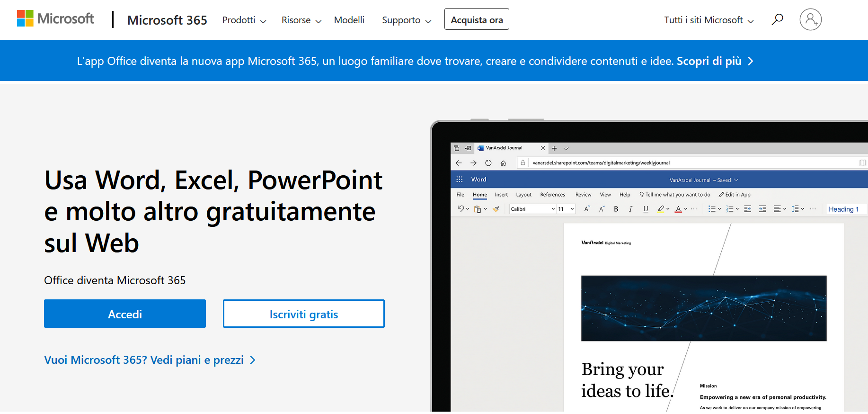Click the new tab plus icon in mockup
Screen dimensions: 868x414
coord(554,148)
